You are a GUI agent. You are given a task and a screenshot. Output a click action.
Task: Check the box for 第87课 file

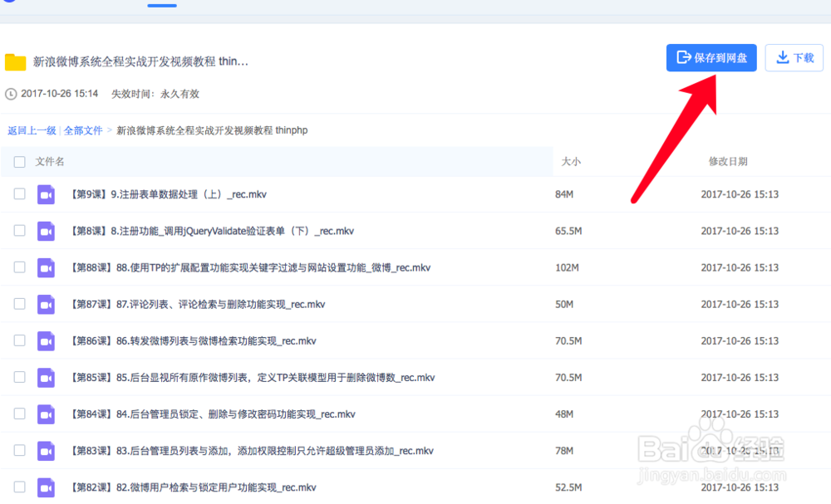[20, 303]
